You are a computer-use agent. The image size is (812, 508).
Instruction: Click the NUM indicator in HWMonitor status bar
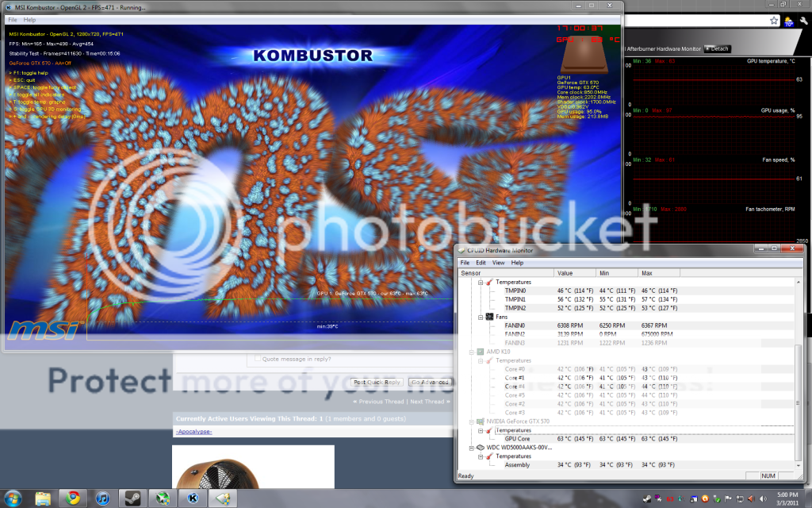768,476
